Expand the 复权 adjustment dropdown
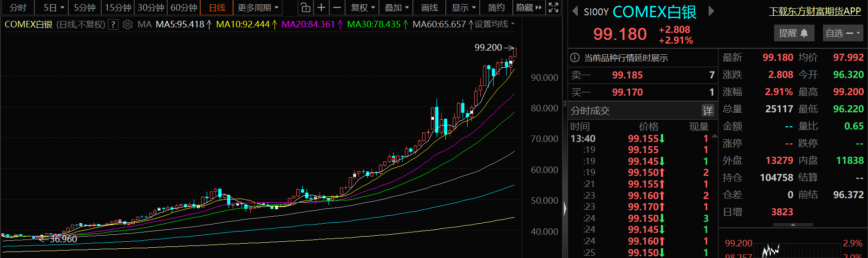868x258 pixels. pyautogui.click(x=363, y=8)
